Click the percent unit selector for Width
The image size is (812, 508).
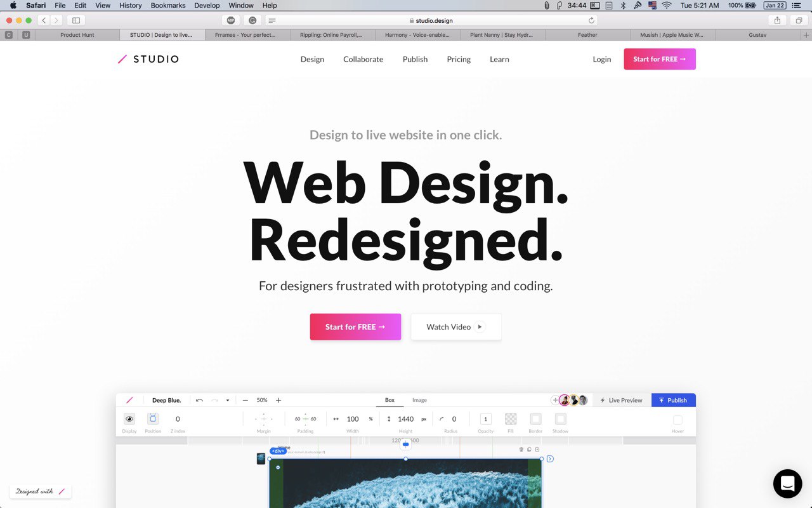[x=370, y=419]
